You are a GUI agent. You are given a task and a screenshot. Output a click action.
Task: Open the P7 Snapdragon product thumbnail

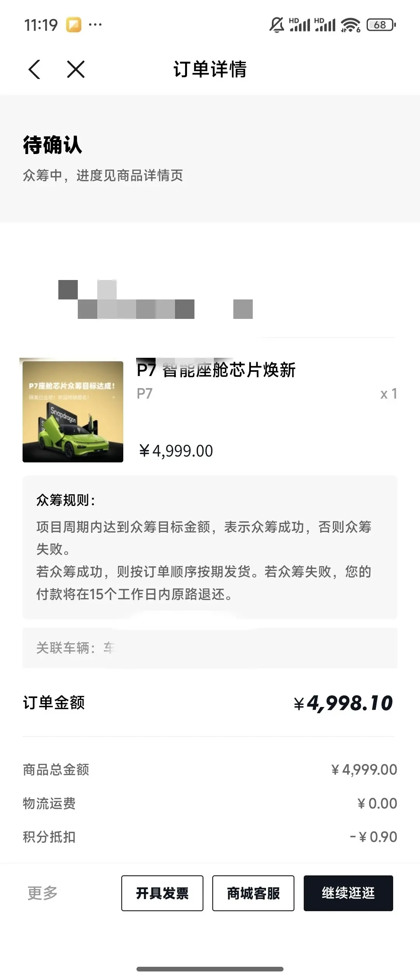(x=73, y=411)
